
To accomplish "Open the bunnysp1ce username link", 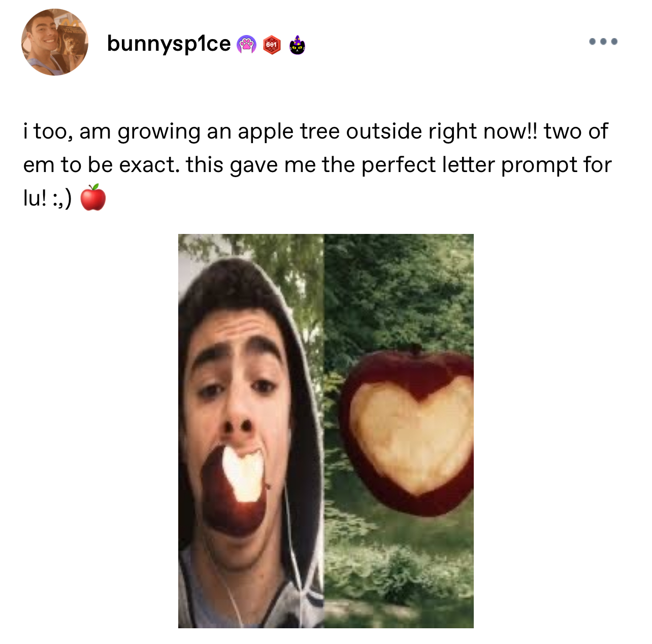I will (169, 44).
